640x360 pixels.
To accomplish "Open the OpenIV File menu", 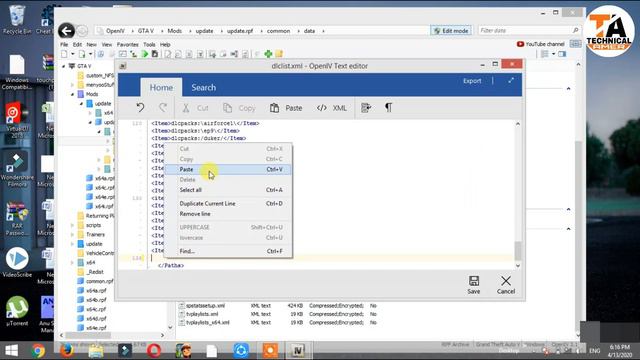I will 64,44.
